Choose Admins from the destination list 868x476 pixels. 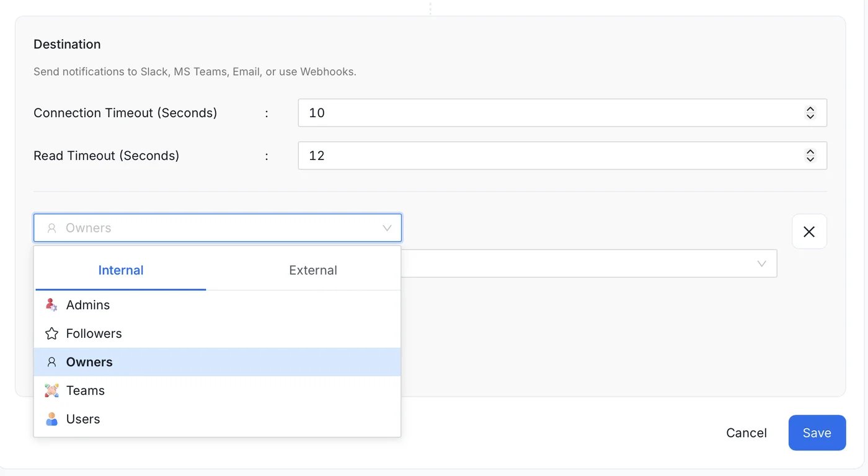coord(217,305)
